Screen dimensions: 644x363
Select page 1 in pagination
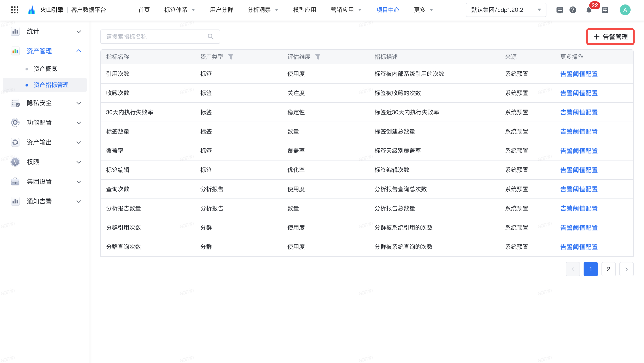pos(591,269)
